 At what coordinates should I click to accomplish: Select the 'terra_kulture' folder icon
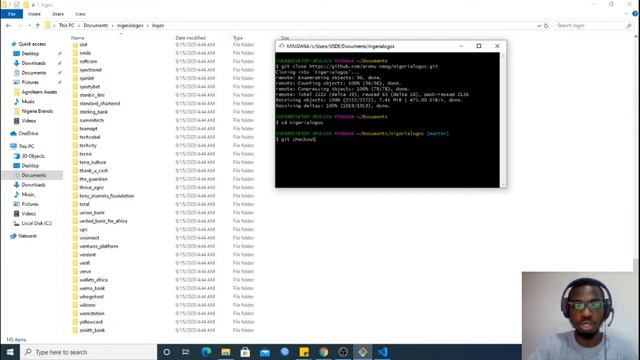(75, 162)
